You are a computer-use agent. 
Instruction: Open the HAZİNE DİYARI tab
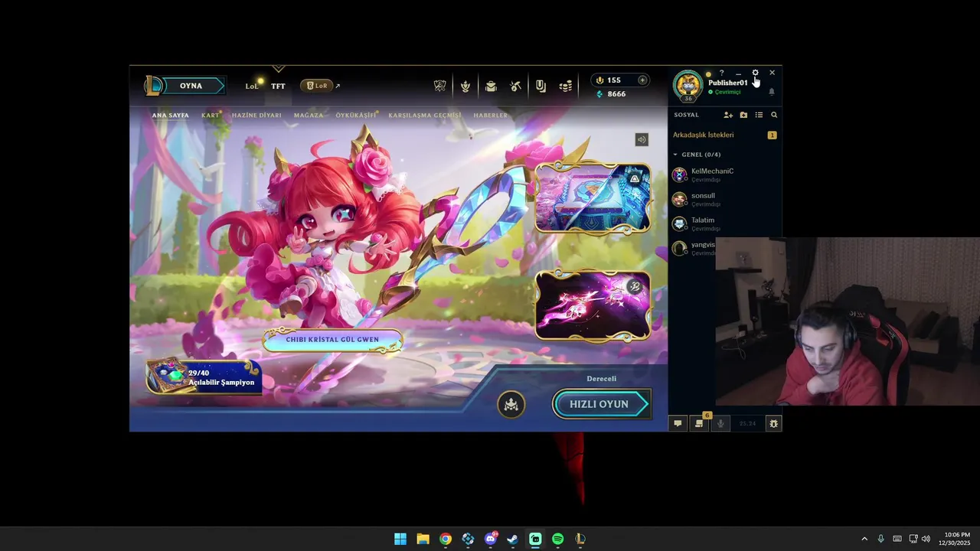[256, 116]
